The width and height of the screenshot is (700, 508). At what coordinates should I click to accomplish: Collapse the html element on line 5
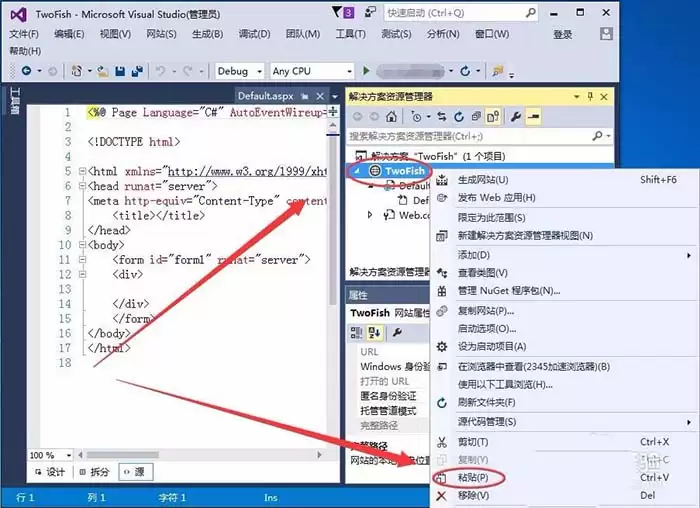[x=82, y=171]
